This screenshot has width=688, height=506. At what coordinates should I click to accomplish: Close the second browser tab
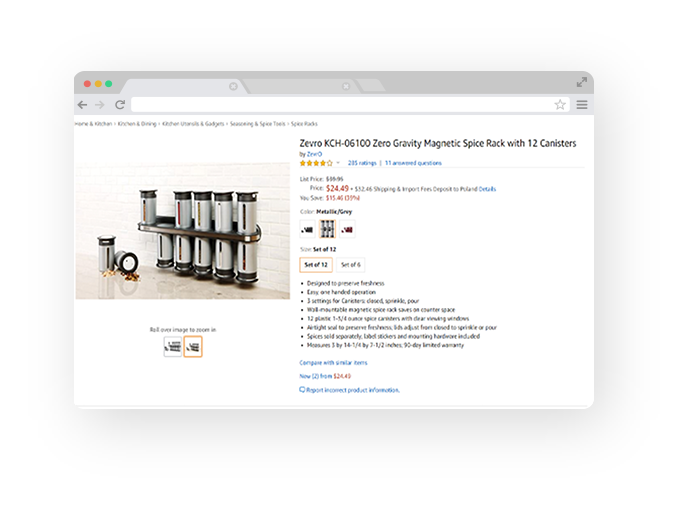point(346,86)
